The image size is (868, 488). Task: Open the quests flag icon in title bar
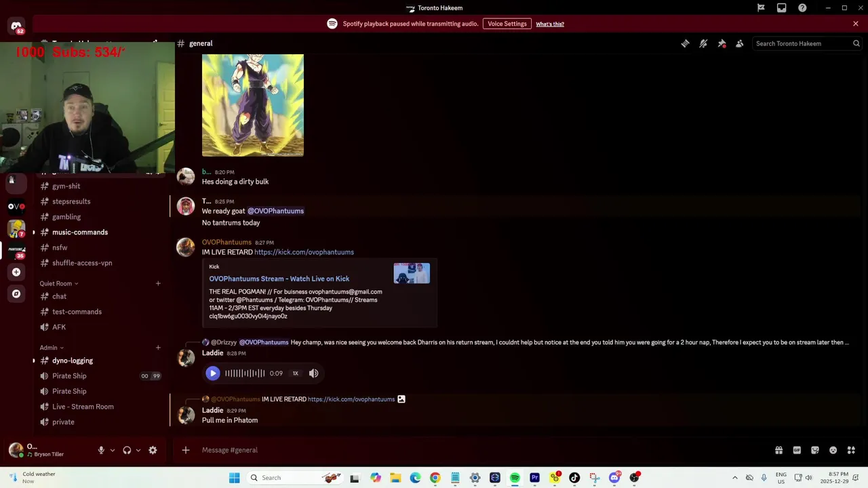(x=761, y=8)
